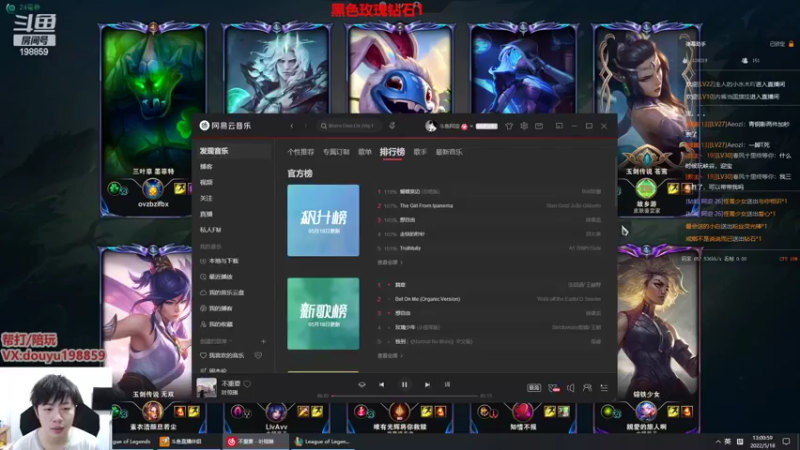This screenshot has height=450, width=800.
Task: View all songs under the 飙升榜 list
Action: 390,262
